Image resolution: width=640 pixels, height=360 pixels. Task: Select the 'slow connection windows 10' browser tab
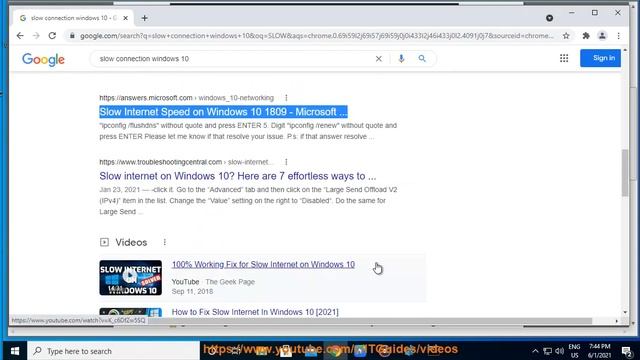tap(74, 18)
